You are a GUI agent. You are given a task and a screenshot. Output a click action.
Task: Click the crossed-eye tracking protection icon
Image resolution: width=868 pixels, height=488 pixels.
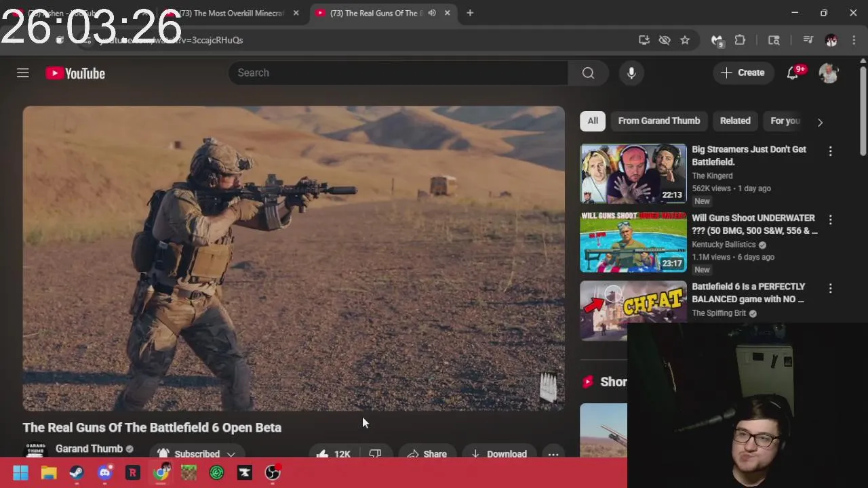pyautogui.click(x=665, y=40)
